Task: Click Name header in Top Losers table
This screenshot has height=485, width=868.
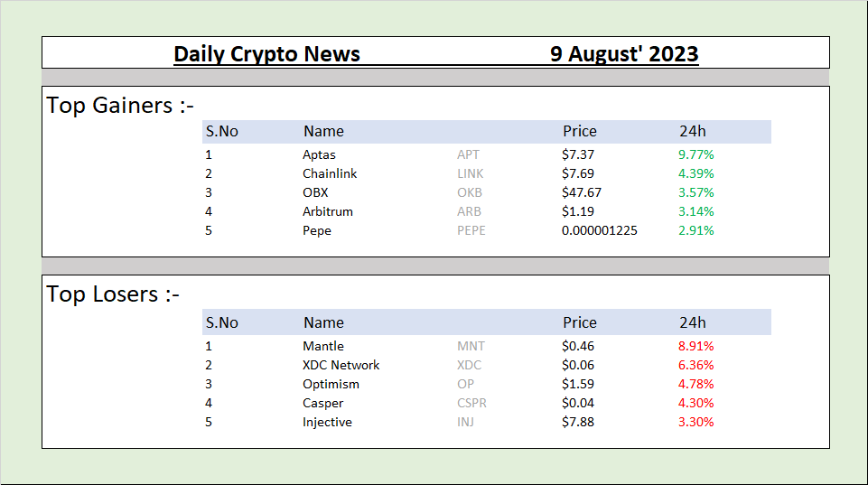Action: coord(323,322)
